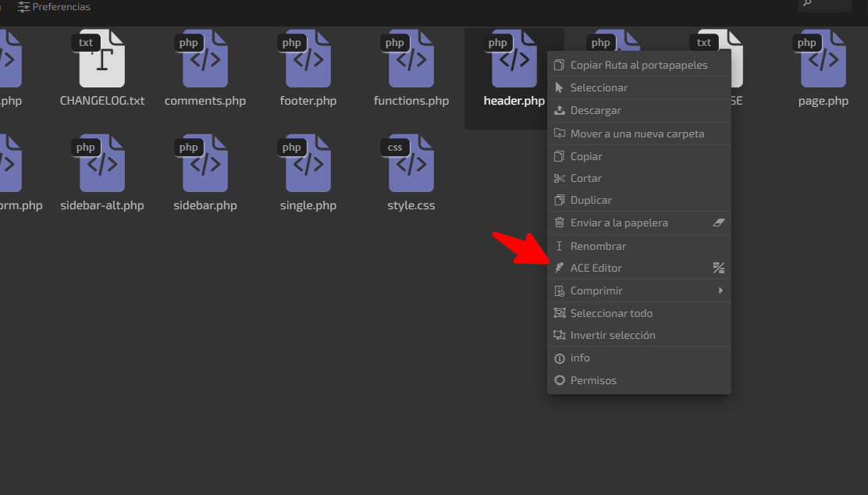This screenshot has width=868, height=495.
Task: Choose Copiar Ruta al portapapeles
Action: (x=639, y=65)
